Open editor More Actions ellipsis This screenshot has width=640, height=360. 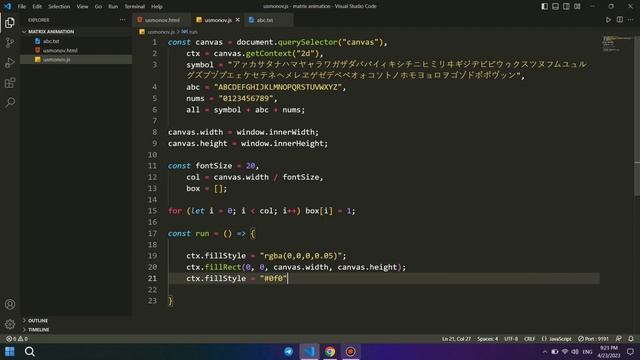point(631,20)
